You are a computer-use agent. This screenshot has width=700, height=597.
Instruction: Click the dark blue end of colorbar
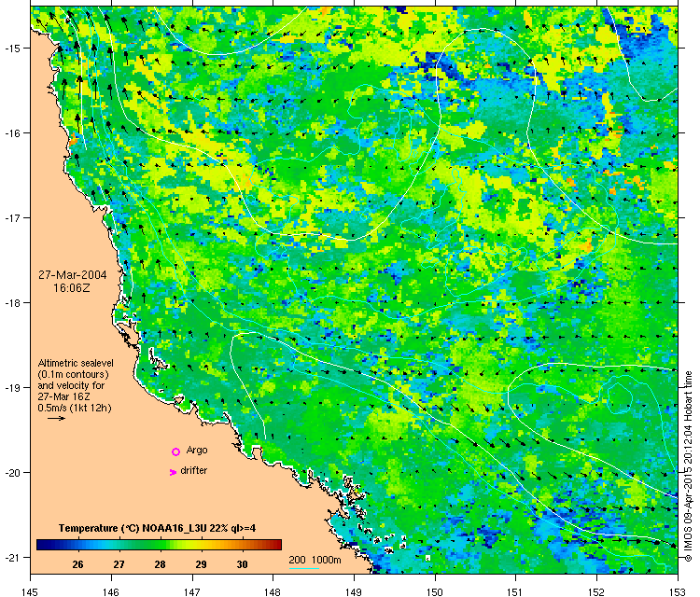point(41,545)
